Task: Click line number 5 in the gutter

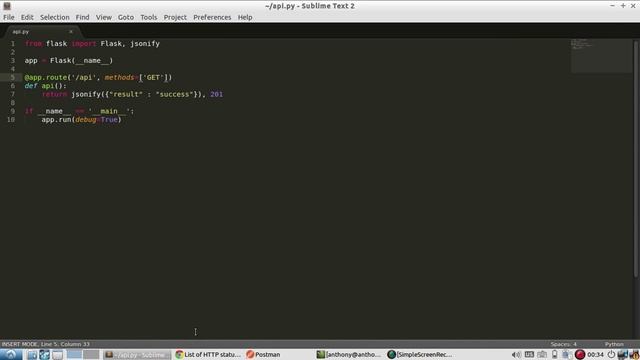Action: coord(13,78)
